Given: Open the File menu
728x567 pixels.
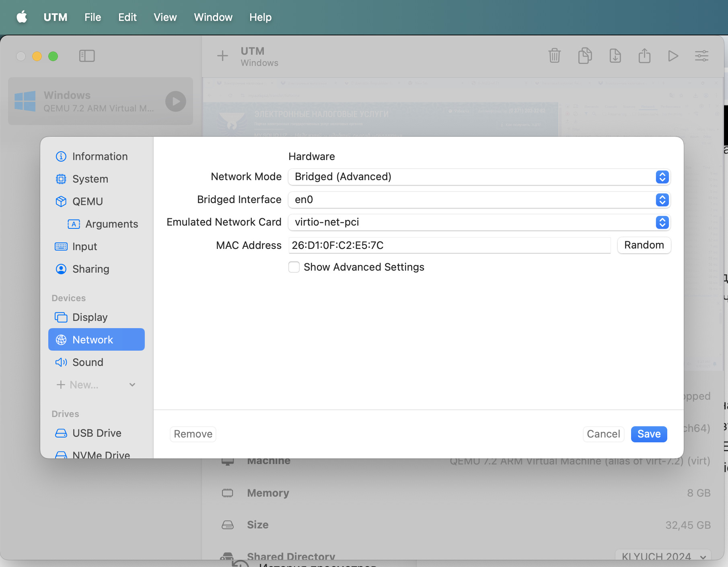Looking at the screenshot, I should click(x=93, y=17).
